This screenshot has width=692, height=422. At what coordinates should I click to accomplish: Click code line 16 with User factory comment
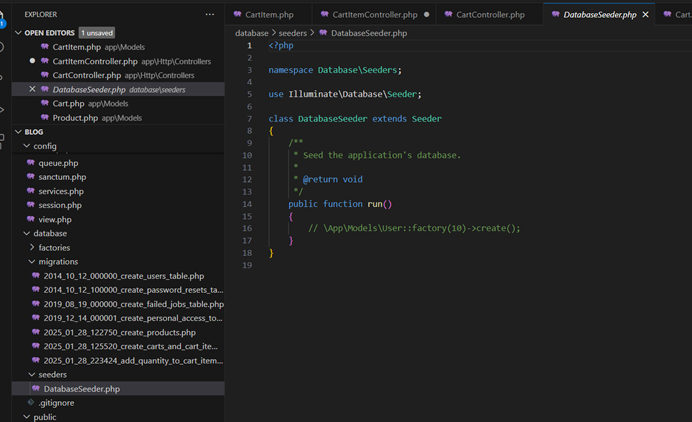(414, 228)
